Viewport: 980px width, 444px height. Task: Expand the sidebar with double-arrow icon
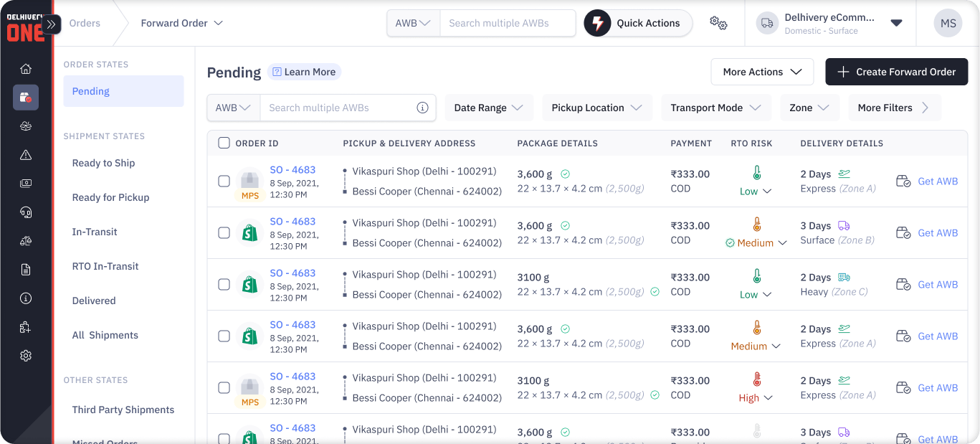51,24
